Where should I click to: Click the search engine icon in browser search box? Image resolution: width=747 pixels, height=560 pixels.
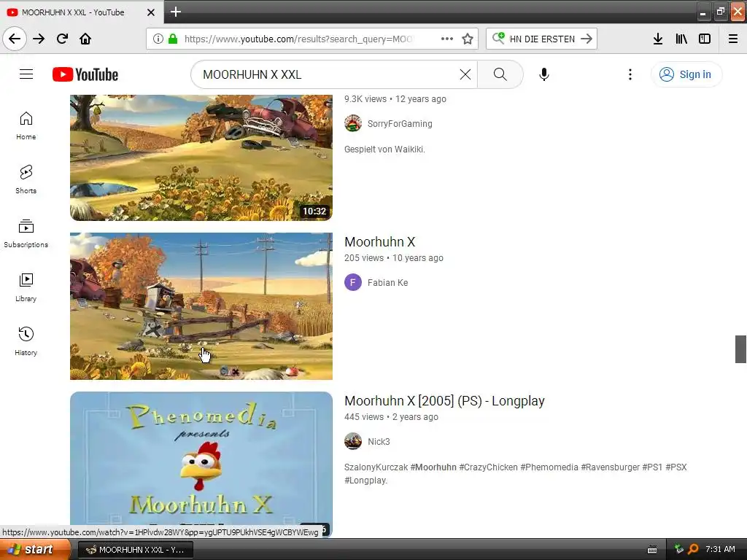pyautogui.click(x=498, y=38)
